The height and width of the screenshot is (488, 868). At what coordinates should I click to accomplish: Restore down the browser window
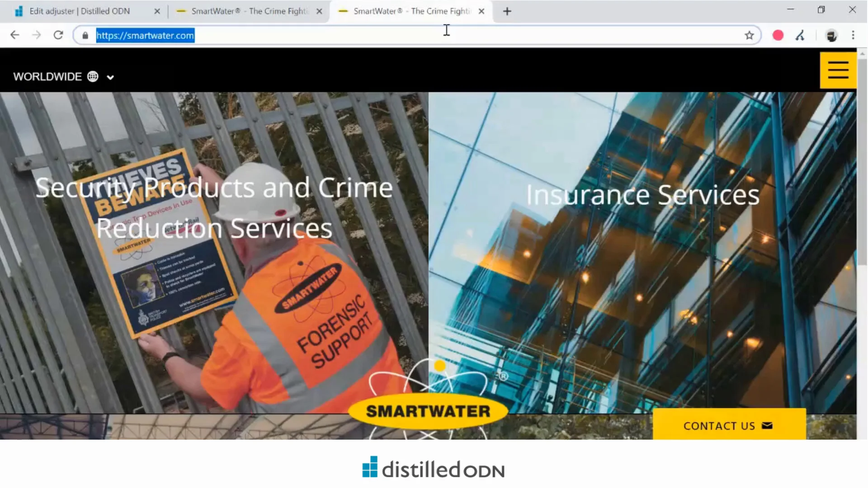[821, 9]
